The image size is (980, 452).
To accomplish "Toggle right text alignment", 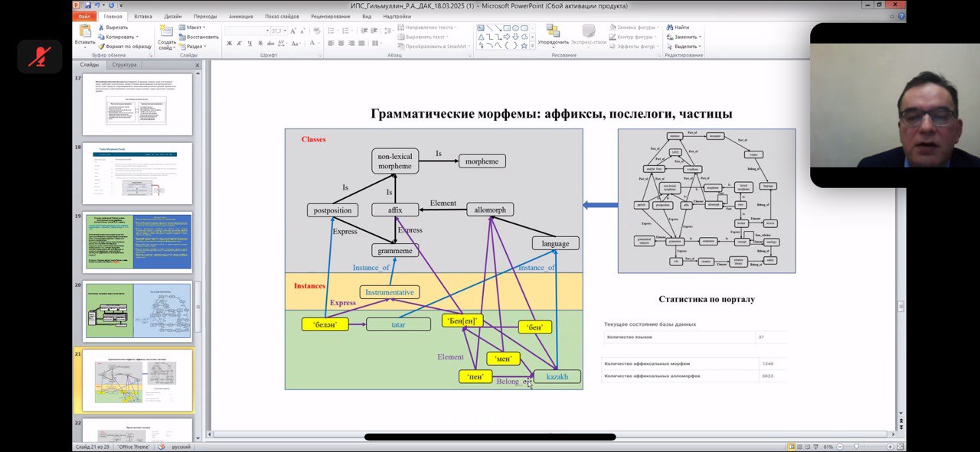I will point(351,43).
